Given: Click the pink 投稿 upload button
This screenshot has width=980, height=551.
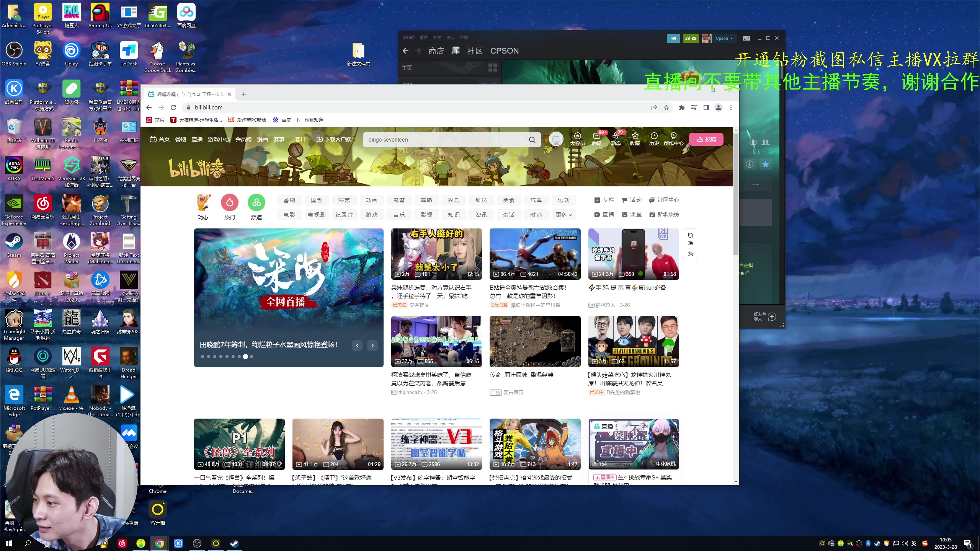Looking at the screenshot, I should [x=706, y=139].
